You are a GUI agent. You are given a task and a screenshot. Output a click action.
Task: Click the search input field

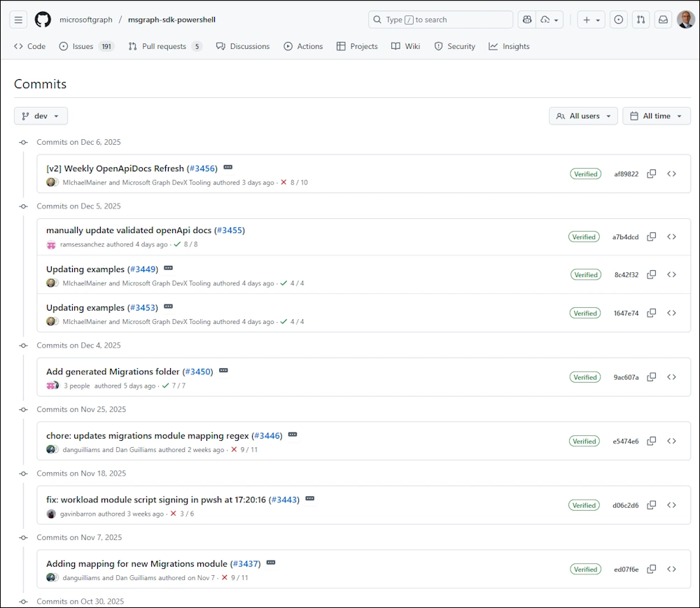click(x=440, y=20)
